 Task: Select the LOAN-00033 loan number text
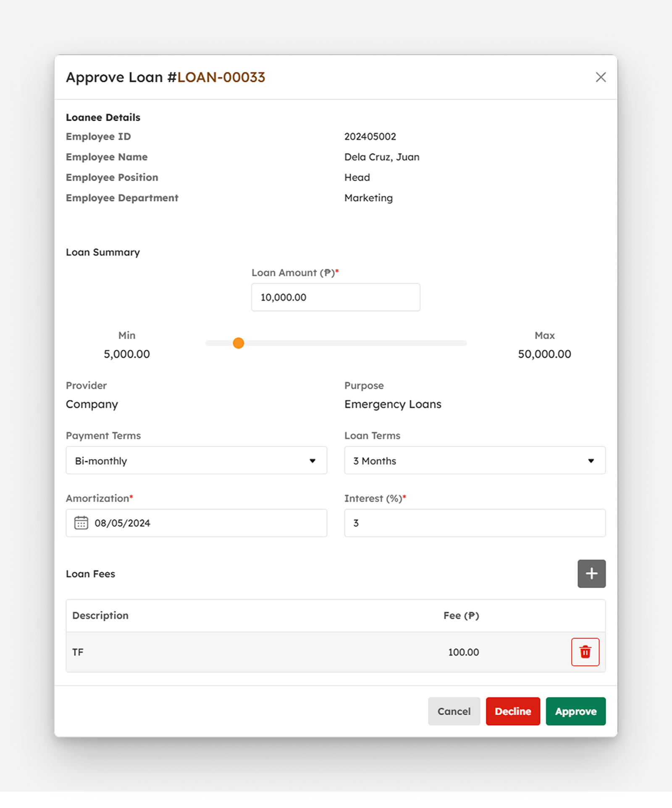(221, 77)
